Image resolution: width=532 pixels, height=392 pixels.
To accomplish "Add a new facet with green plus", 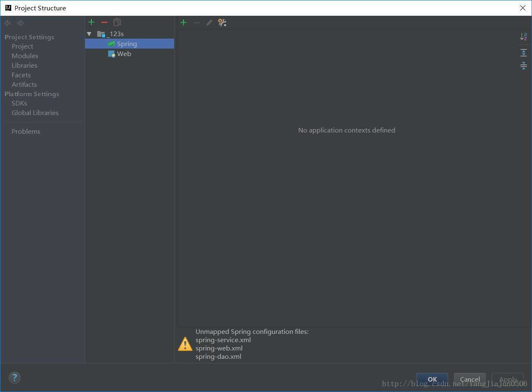I will (91, 22).
